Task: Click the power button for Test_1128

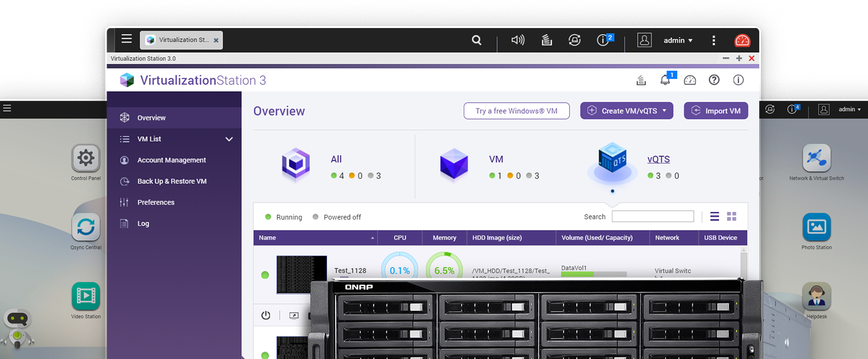Action: pos(266,315)
